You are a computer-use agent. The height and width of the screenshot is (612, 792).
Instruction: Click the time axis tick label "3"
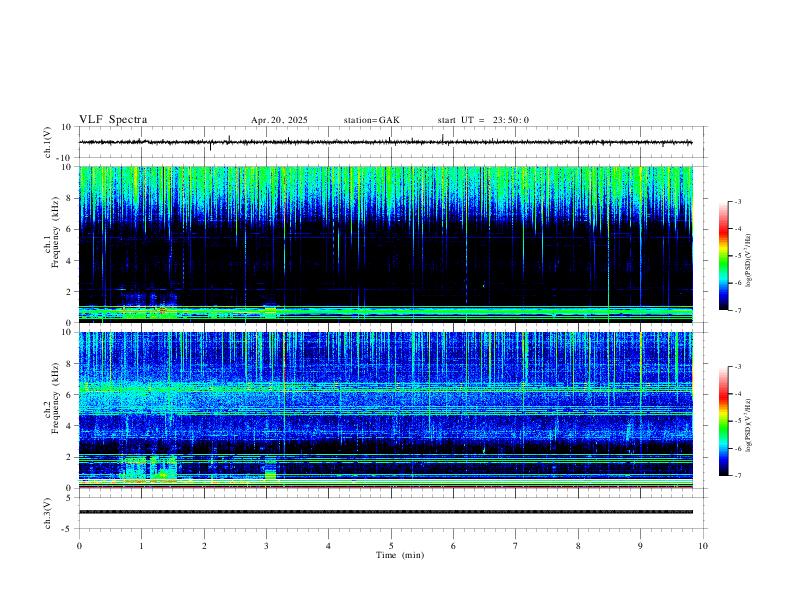point(266,546)
